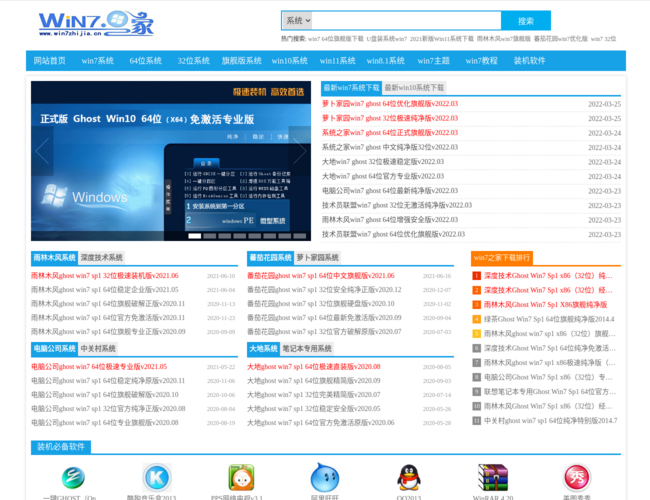Open hot search 2021新版Win11系统下载
The width and height of the screenshot is (650, 500).
[x=441, y=39]
